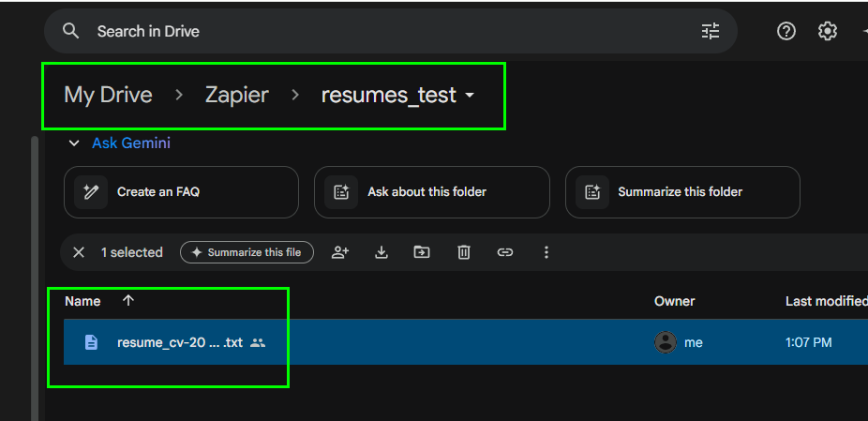Move selected file to trash

click(x=464, y=252)
